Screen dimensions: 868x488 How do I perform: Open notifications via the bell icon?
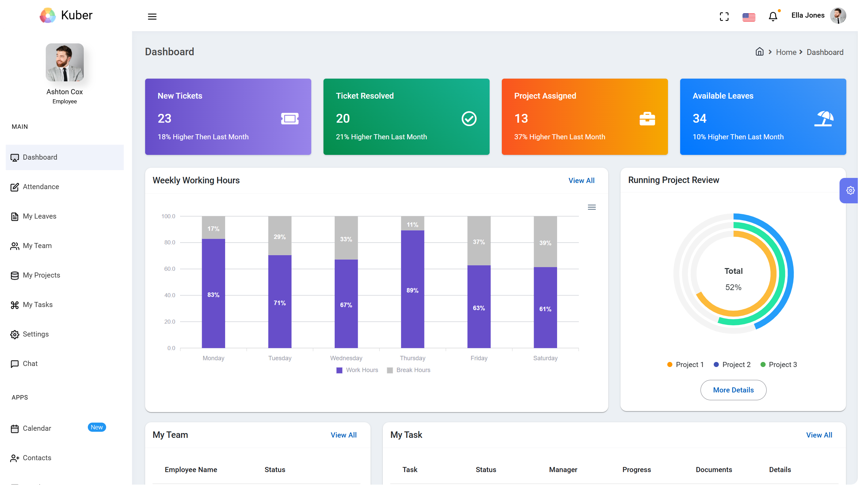coord(773,16)
